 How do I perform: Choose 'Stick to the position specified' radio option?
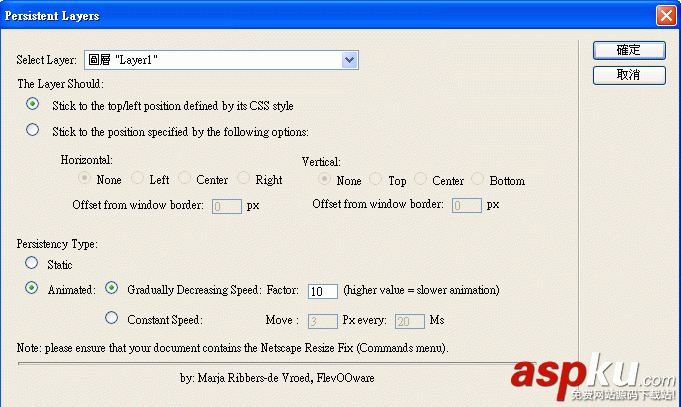coord(32,130)
